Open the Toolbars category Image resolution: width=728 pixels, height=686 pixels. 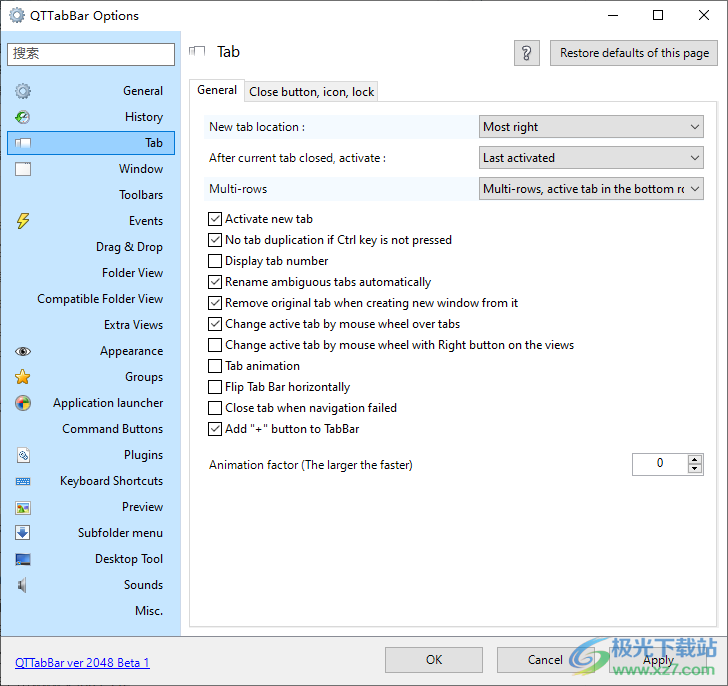pyautogui.click(x=91, y=195)
